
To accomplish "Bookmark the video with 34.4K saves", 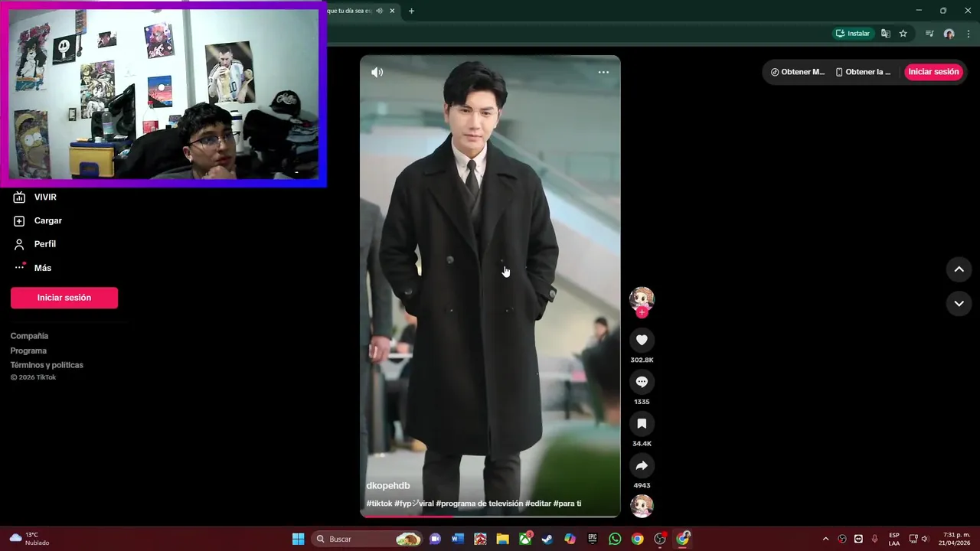I will 642,424.
